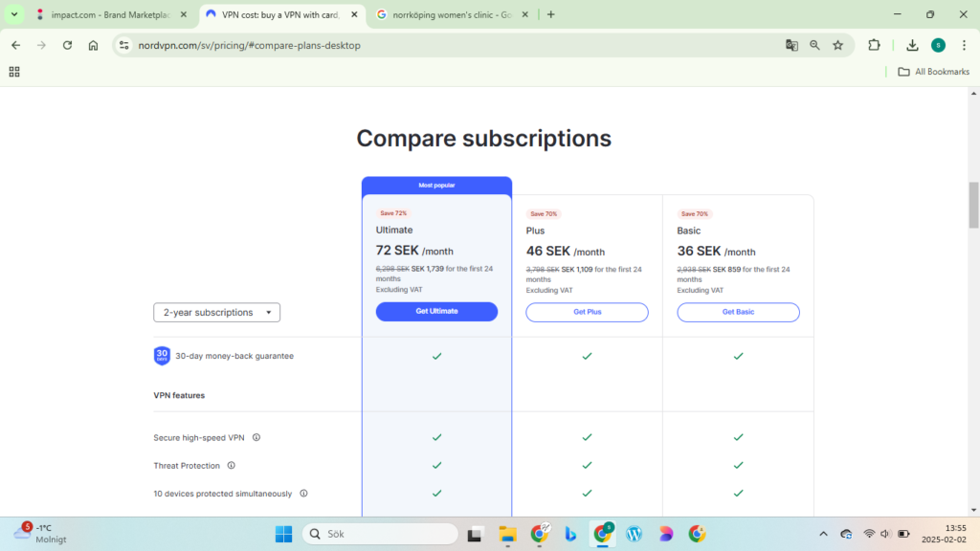
Task: Click the 46 SEK /month price
Action: tap(565, 252)
